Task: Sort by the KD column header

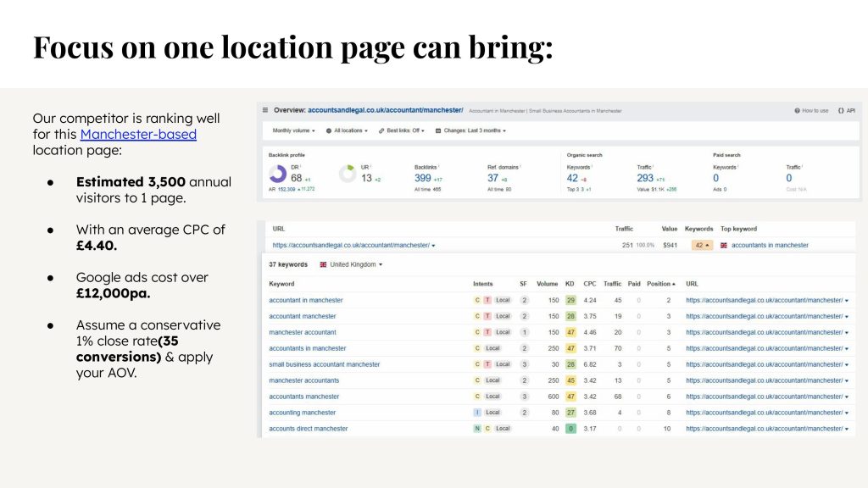Action: [x=570, y=284]
